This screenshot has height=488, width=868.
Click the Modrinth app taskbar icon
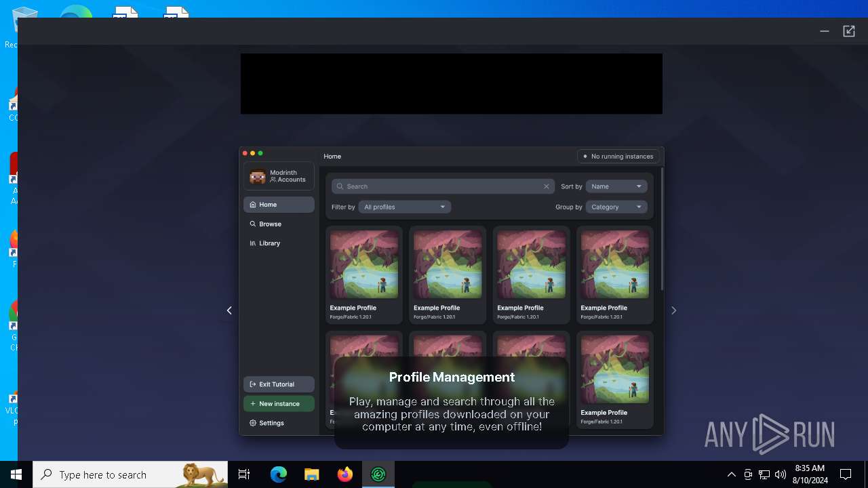click(x=378, y=474)
